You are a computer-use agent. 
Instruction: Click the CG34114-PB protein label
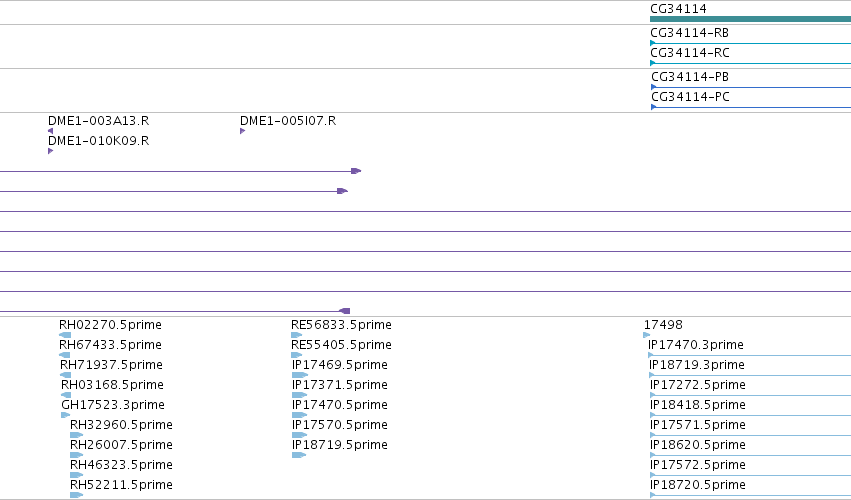pos(690,77)
